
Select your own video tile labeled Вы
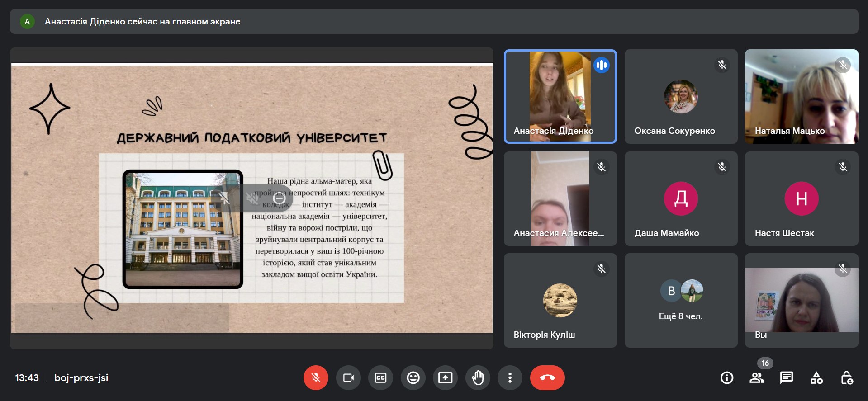click(802, 300)
